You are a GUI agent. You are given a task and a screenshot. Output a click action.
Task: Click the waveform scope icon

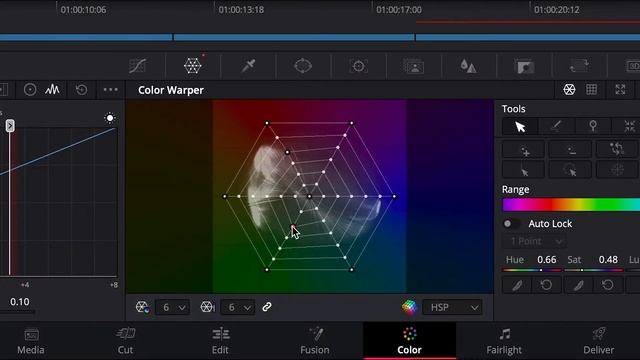coord(52,89)
